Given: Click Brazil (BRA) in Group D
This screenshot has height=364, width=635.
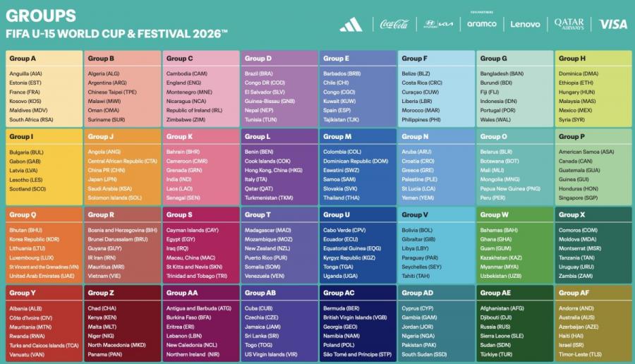Looking at the screenshot, I should [259, 73].
